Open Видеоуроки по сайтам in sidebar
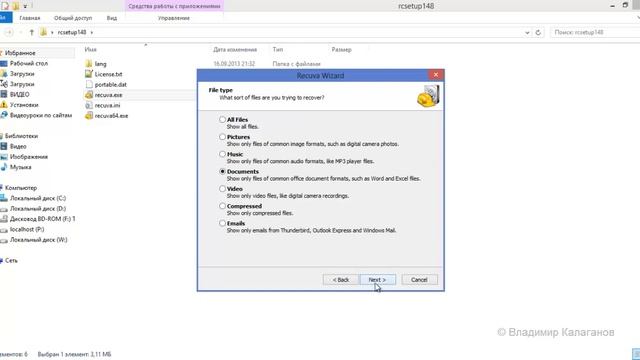Viewport: 640px width, 360px height. pyautogui.click(x=41, y=115)
